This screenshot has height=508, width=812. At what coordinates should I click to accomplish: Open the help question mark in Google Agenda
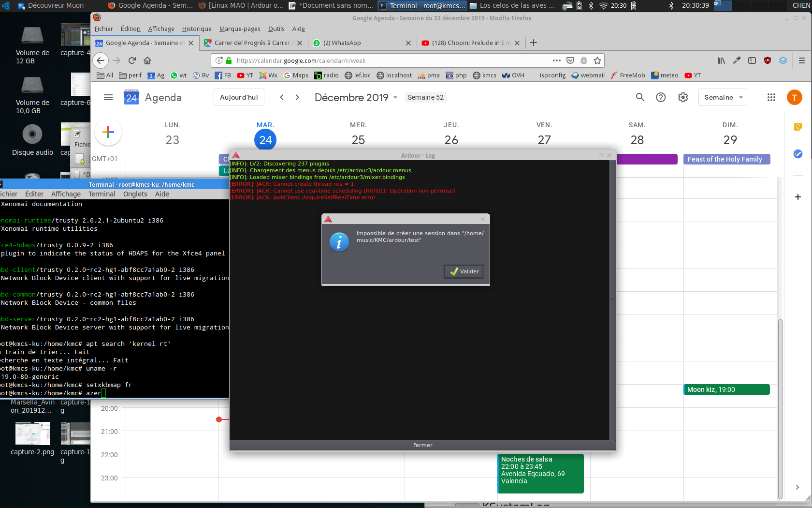661,97
